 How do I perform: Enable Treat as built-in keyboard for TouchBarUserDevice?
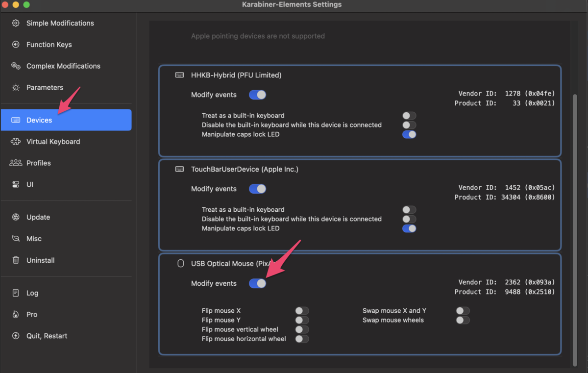[409, 210]
